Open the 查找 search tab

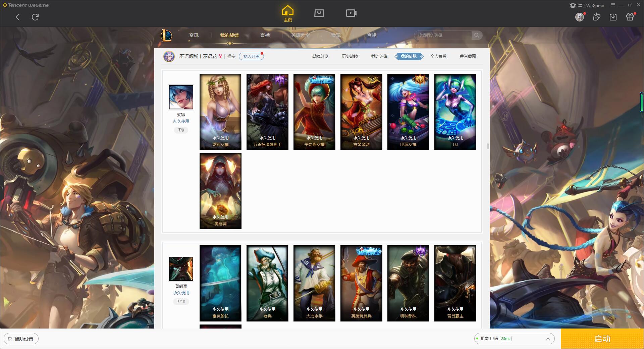click(x=372, y=35)
